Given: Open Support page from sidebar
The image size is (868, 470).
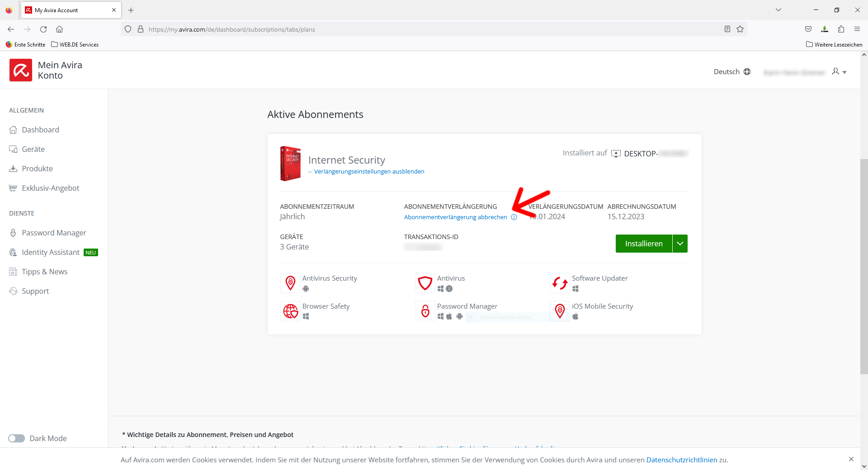Looking at the screenshot, I should (29, 291).
